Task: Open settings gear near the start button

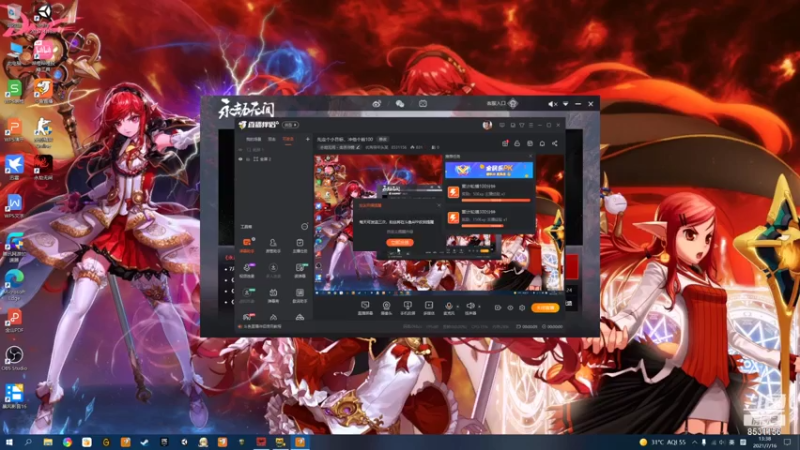Action: click(522, 308)
